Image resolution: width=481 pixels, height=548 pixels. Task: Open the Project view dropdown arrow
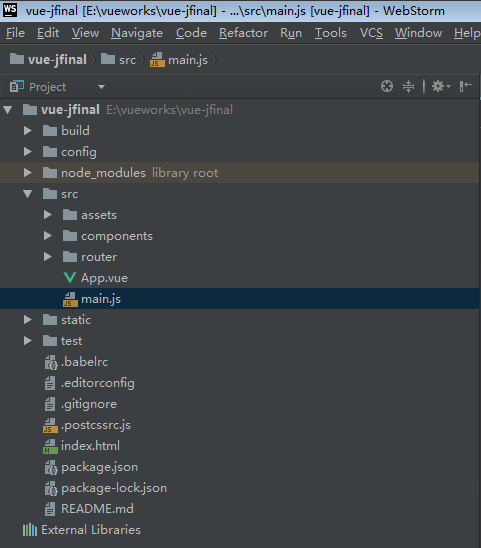click(x=101, y=87)
